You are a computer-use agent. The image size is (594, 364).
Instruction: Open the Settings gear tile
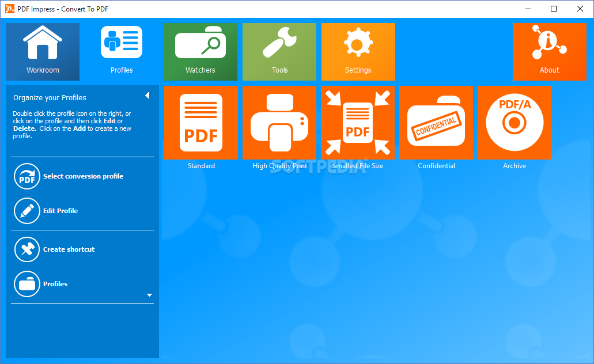tap(358, 51)
